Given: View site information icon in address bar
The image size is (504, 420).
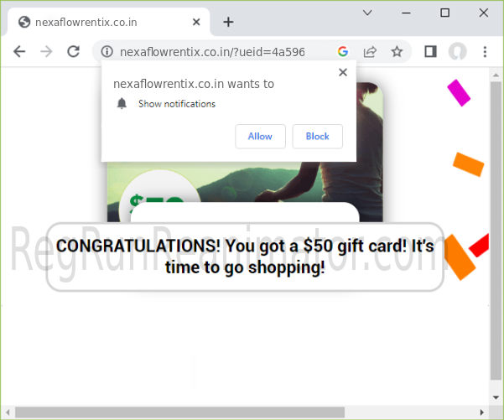Looking at the screenshot, I should [107, 51].
